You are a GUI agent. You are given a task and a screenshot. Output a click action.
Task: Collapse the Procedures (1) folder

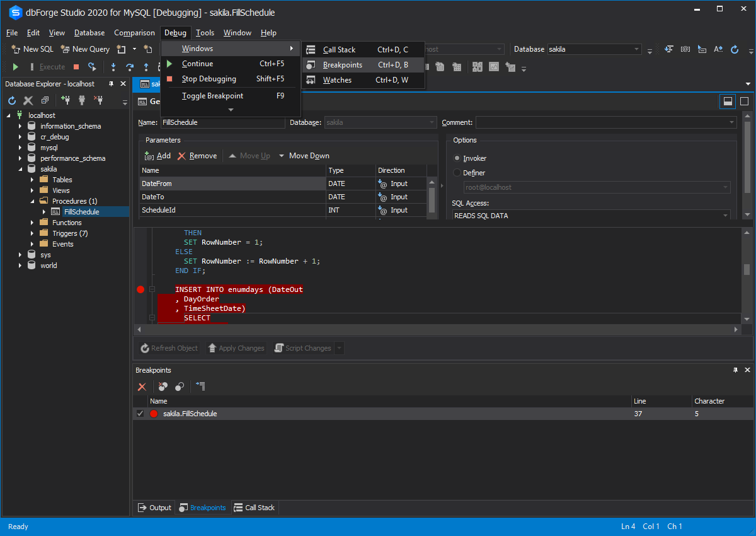(33, 201)
